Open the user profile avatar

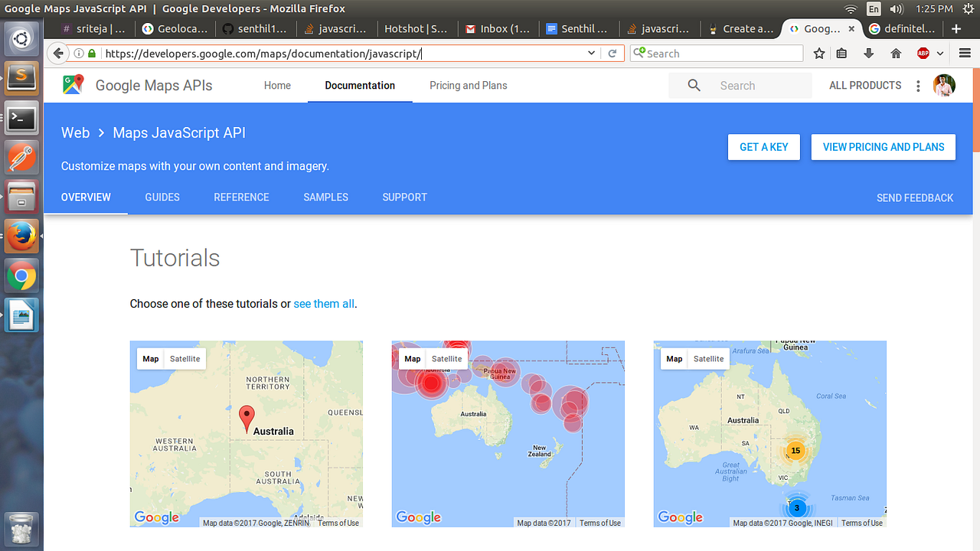[944, 86]
